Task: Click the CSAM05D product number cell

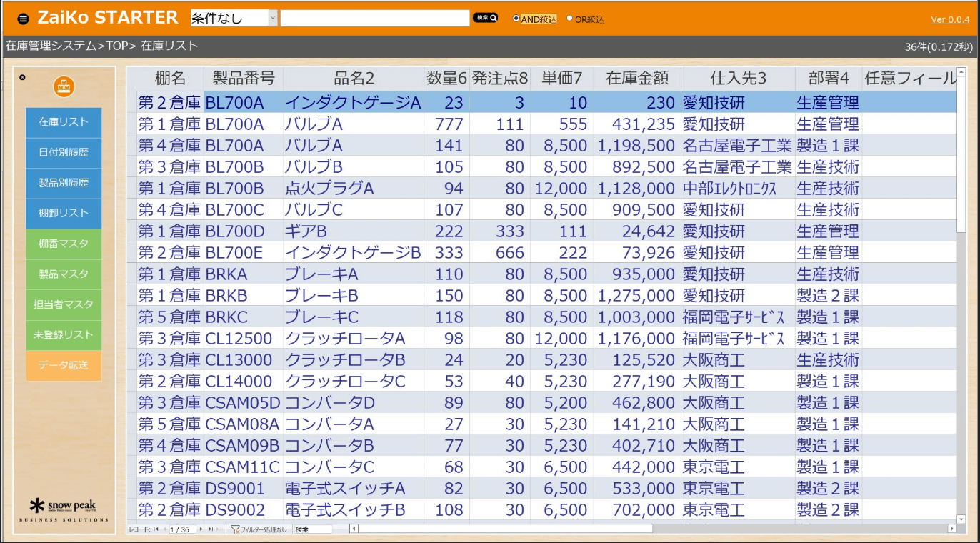Action: tap(244, 402)
